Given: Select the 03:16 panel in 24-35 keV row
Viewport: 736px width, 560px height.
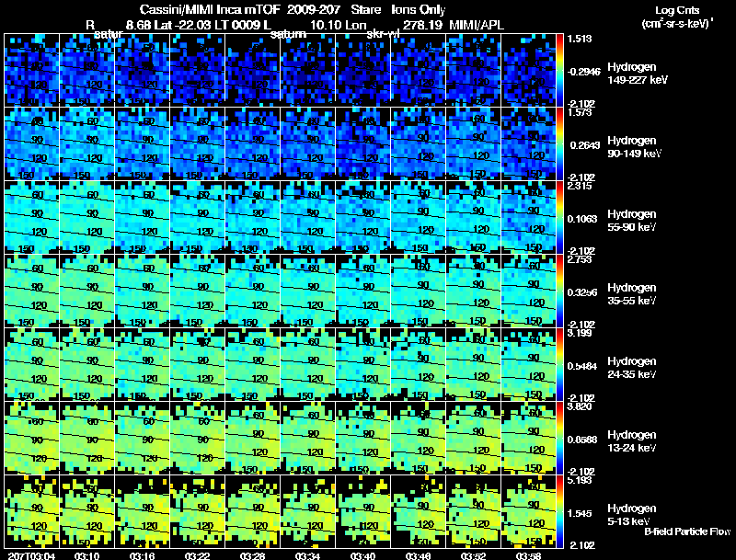Looking at the screenshot, I should click(142, 364).
